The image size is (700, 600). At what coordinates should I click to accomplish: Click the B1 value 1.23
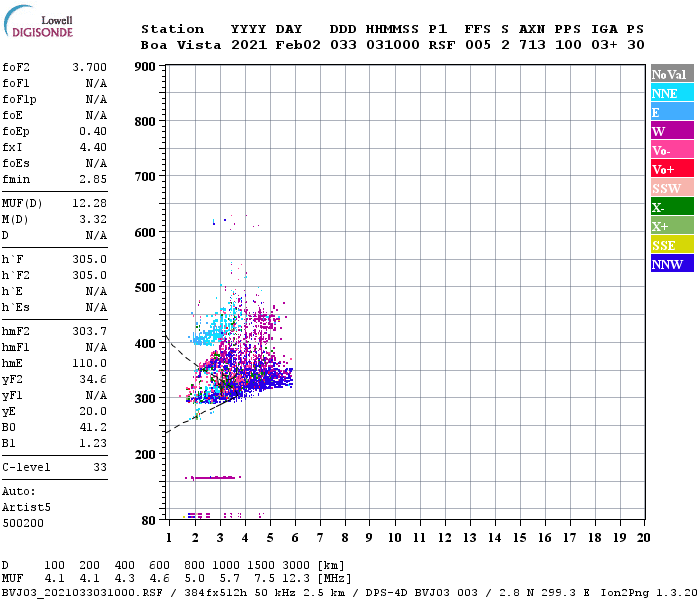point(93,443)
